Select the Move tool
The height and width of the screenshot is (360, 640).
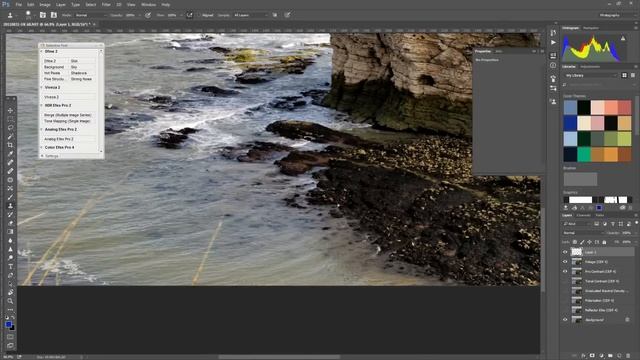[10, 111]
